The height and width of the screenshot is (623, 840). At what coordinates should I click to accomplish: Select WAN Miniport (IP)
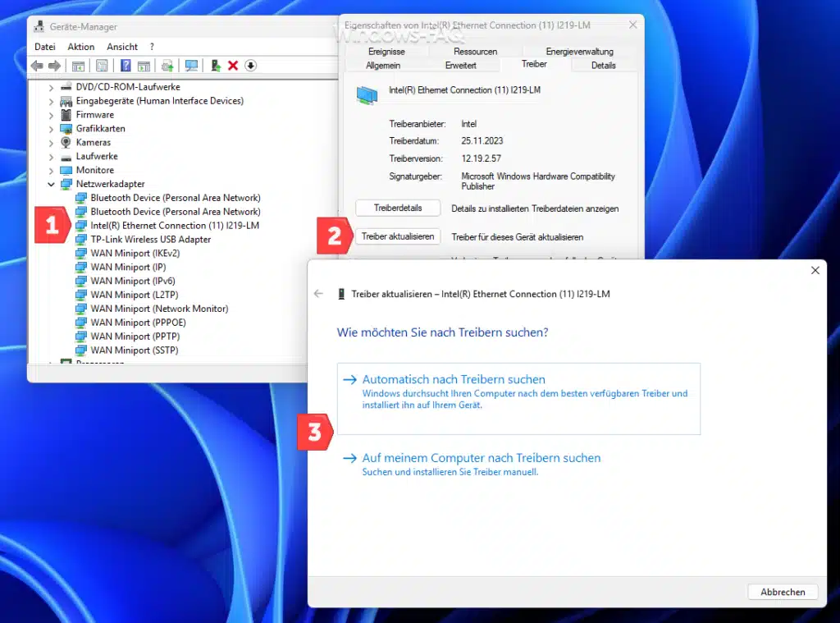point(128,268)
